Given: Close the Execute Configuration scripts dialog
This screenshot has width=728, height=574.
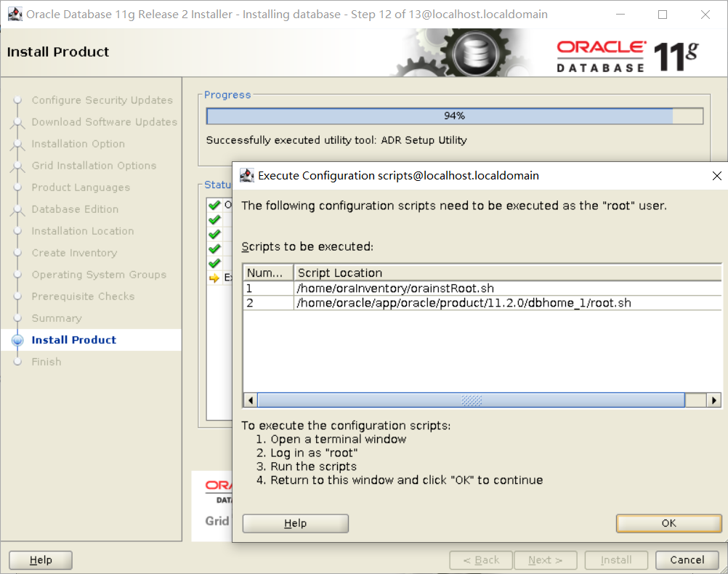Looking at the screenshot, I should point(717,176).
